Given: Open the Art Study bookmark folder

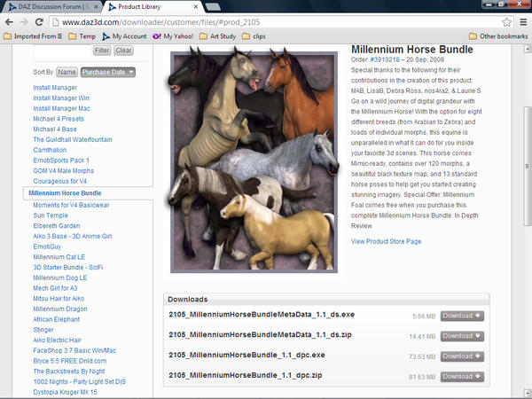Looking at the screenshot, I should 217,36.
